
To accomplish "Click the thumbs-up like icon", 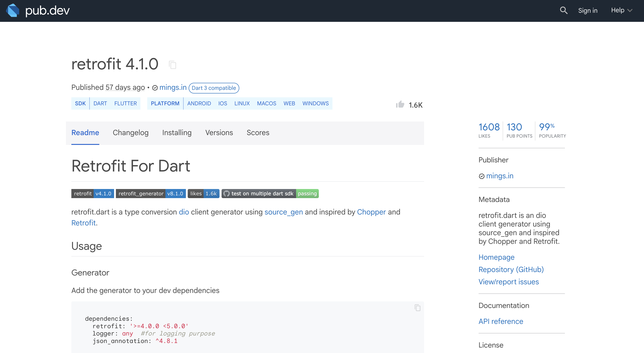I will [x=400, y=104].
